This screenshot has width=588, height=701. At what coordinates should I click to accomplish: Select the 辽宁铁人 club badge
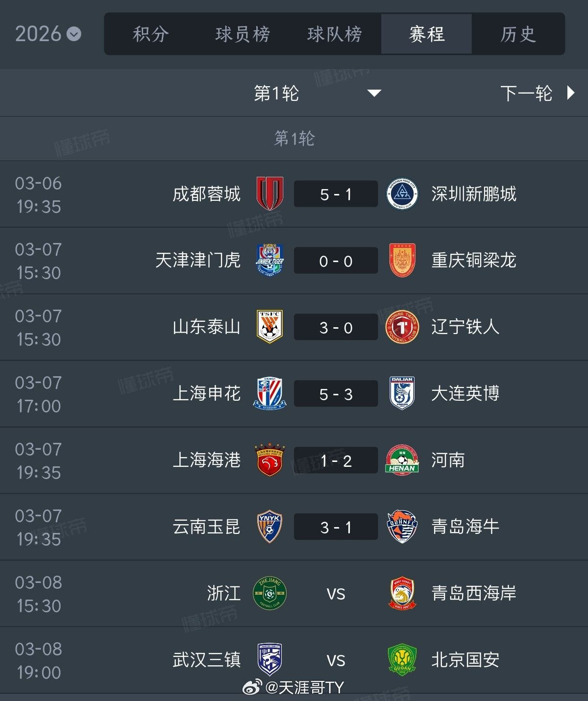[402, 327]
